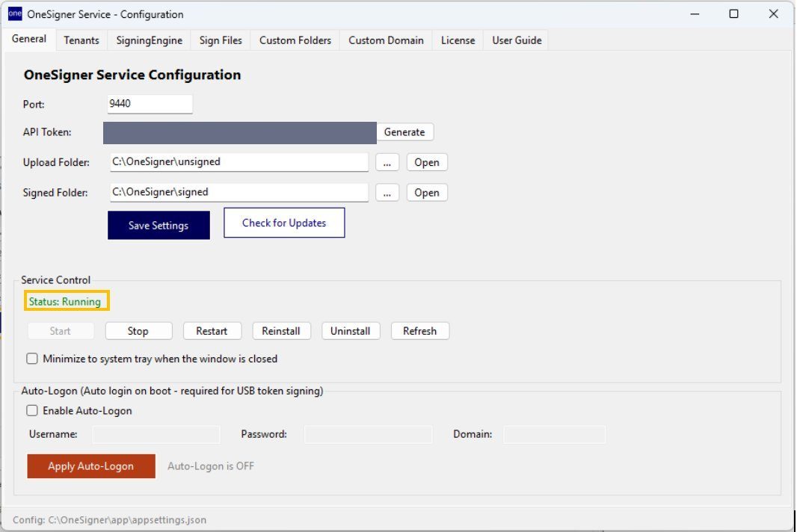Open the Upload Folder location
797x532 pixels.
tap(426, 163)
